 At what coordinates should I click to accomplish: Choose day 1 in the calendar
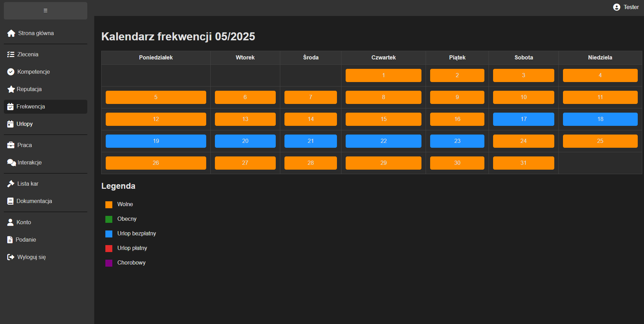click(383, 75)
